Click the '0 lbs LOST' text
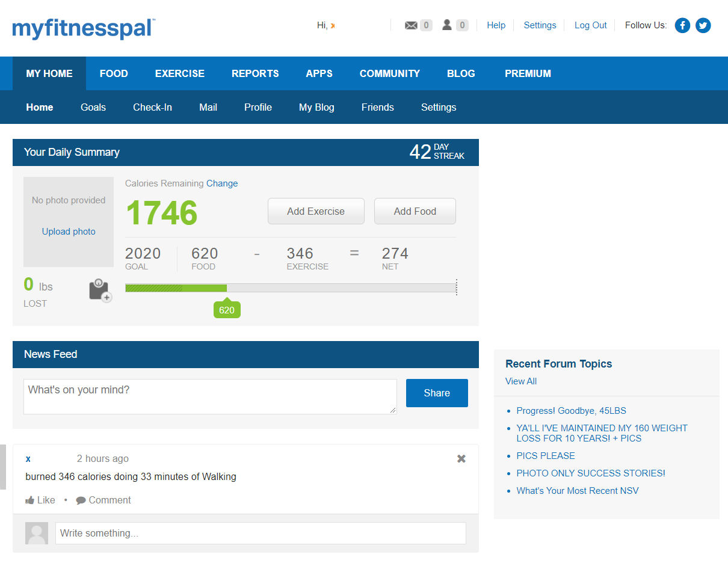This screenshot has height=563, width=728. point(39,292)
